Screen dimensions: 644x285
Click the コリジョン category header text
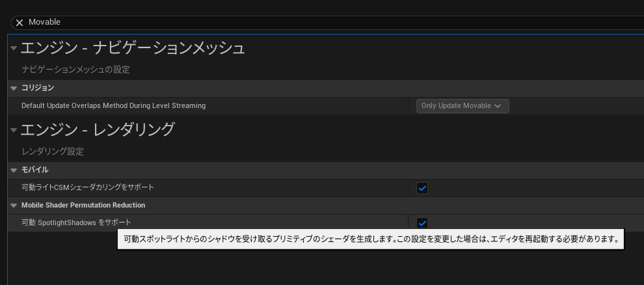click(x=38, y=88)
